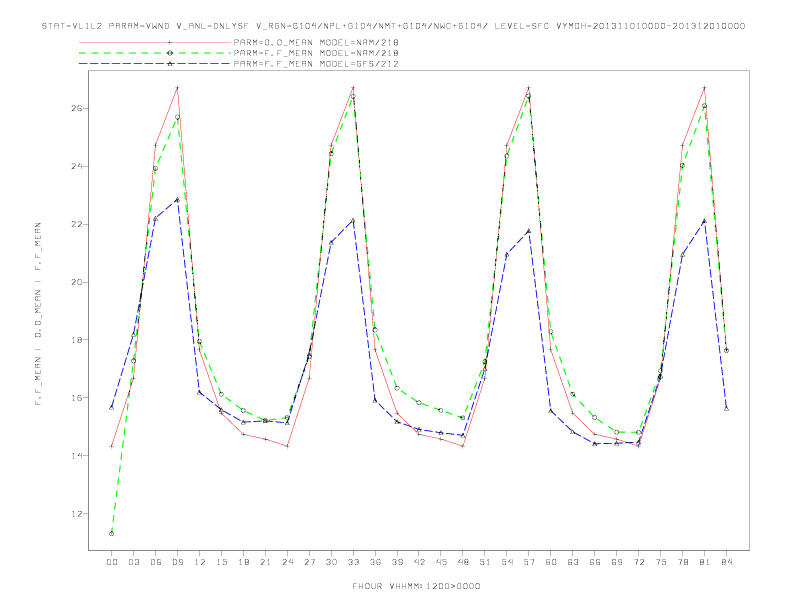Click the vertical axis title F.F_MEAN | O.O_MEAN
Screen dimensions: 792x612
click(x=38, y=314)
